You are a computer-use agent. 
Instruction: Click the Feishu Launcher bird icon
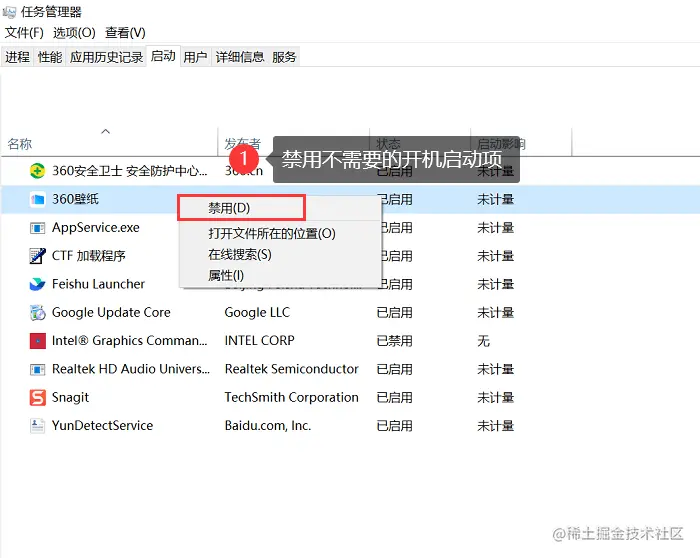point(37,284)
